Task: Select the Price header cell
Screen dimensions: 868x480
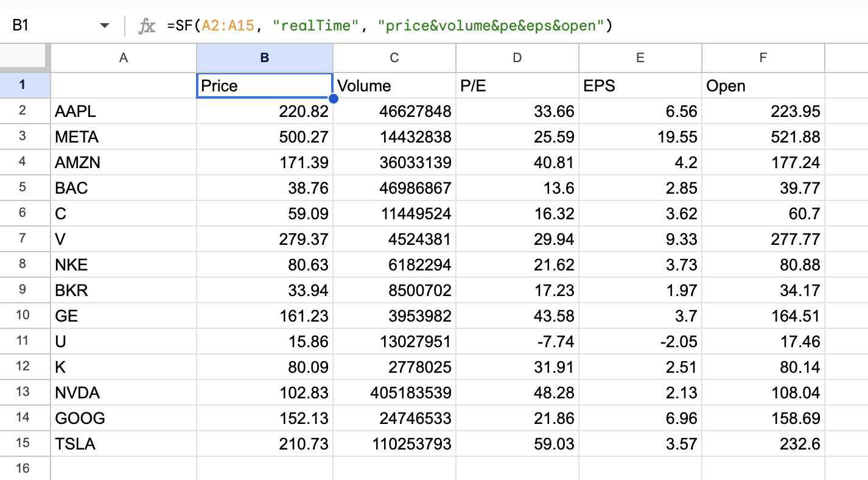Action: click(x=264, y=85)
